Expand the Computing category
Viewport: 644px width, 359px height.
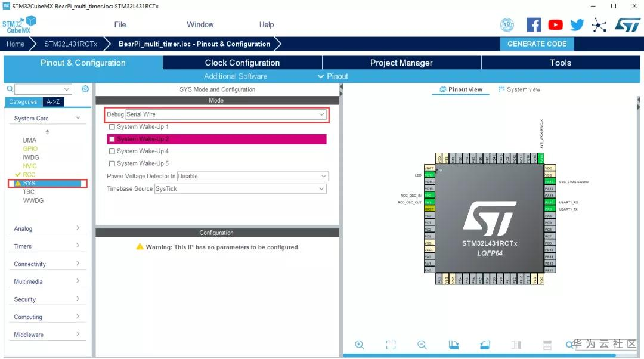coord(47,317)
